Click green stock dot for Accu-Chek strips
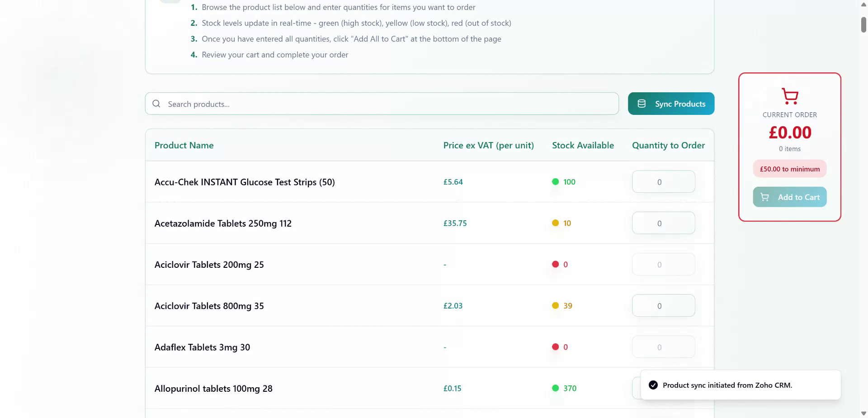Screen dimensions: 868x418 [555, 182]
